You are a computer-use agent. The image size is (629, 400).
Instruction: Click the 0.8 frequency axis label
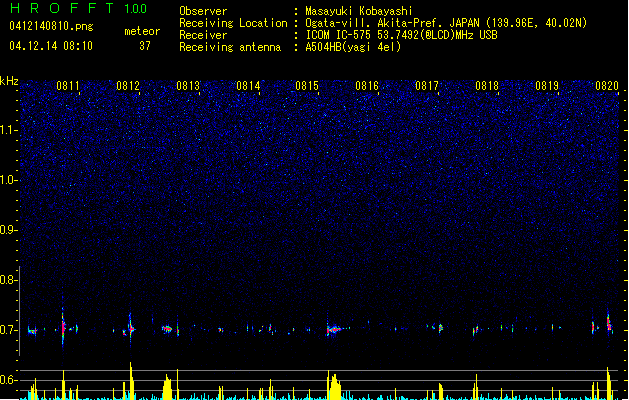pos(8,280)
